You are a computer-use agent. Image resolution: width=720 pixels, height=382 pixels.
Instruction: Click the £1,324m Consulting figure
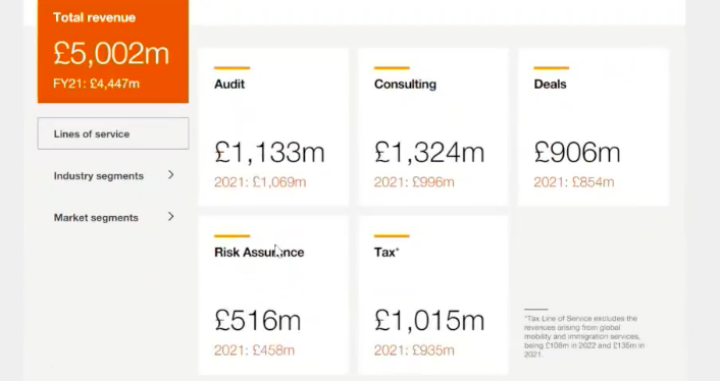click(429, 152)
